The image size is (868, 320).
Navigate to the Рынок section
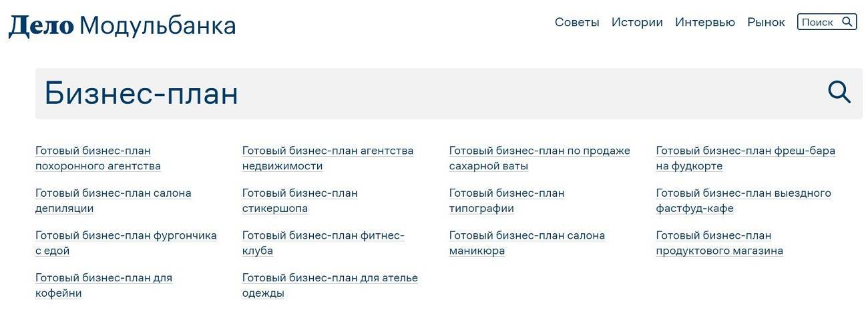pyautogui.click(x=766, y=22)
